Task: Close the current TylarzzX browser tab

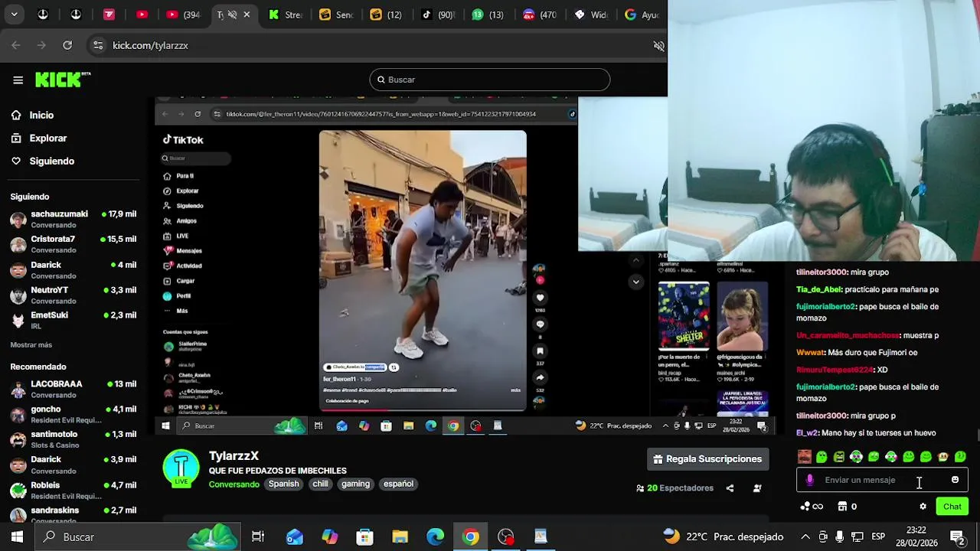Action: (247, 15)
